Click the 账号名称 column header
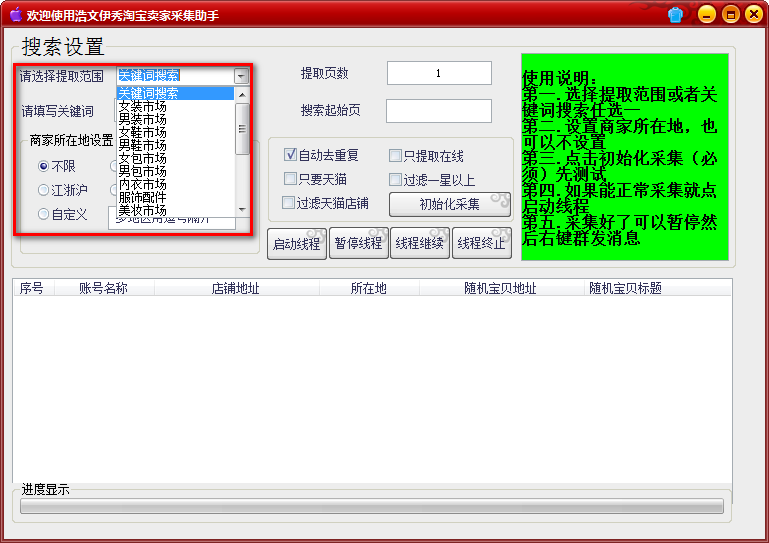Screen dimensions: 769x543 pos(104,288)
